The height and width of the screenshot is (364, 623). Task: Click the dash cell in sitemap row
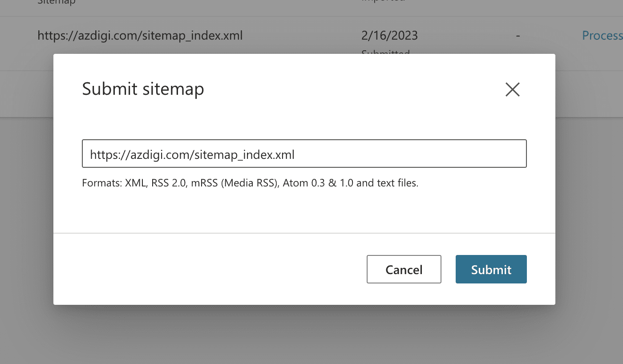click(x=518, y=36)
